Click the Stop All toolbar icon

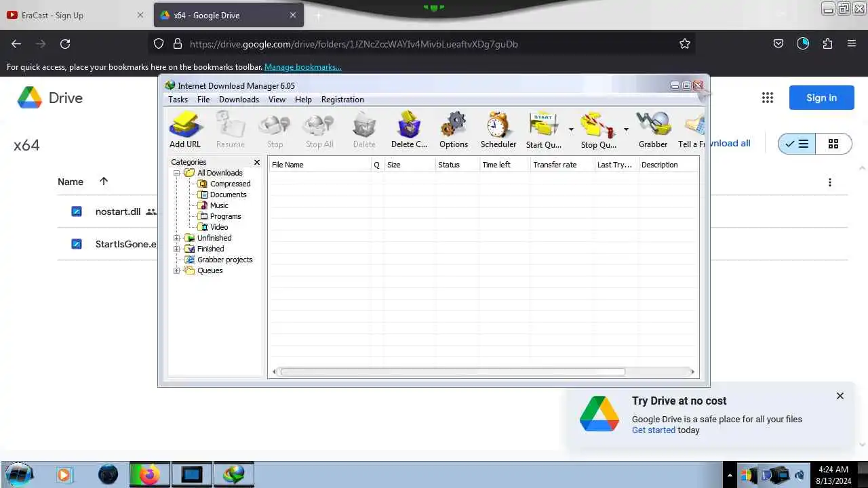coord(319,129)
